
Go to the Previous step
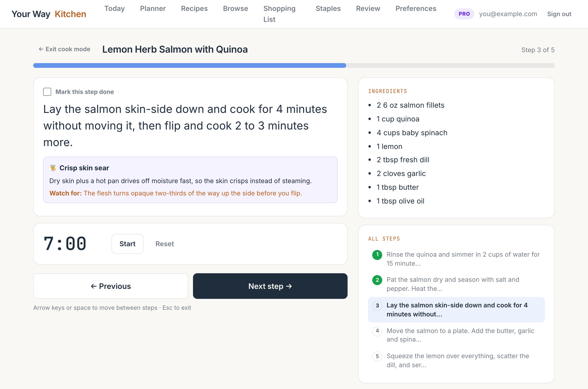(x=111, y=286)
